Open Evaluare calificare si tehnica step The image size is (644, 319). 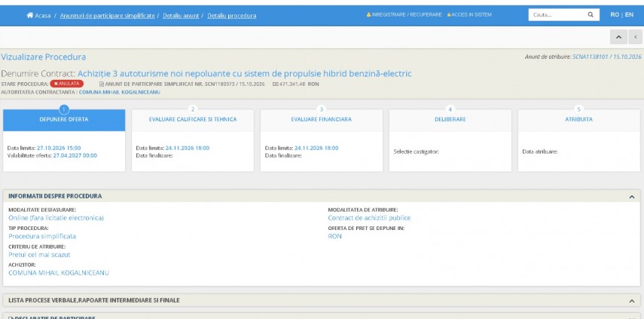click(193, 120)
